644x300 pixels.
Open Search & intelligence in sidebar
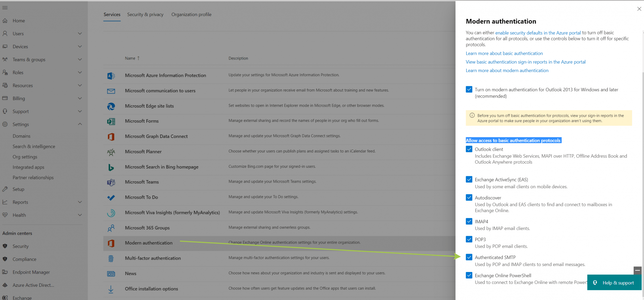[34, 146]
